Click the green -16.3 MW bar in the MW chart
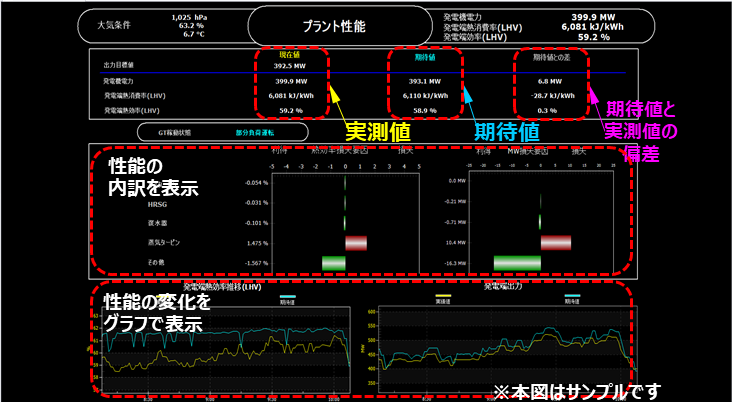 (517, 263)
